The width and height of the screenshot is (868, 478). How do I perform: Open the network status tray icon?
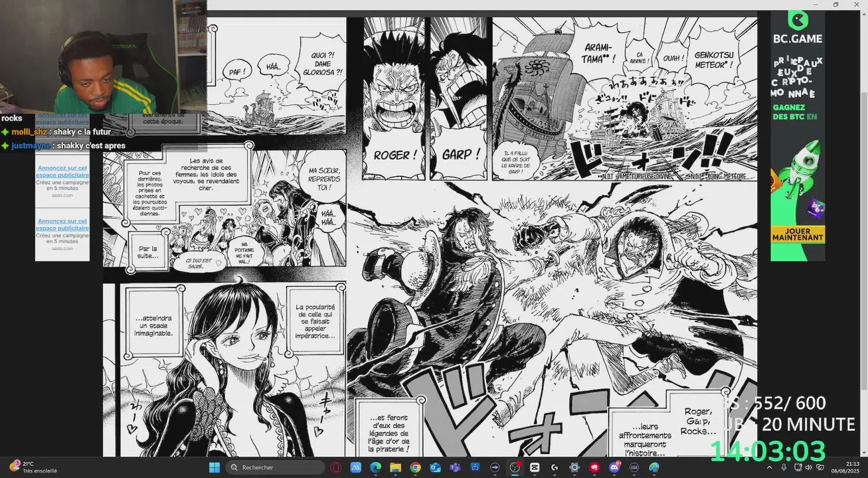click(797, 467)
